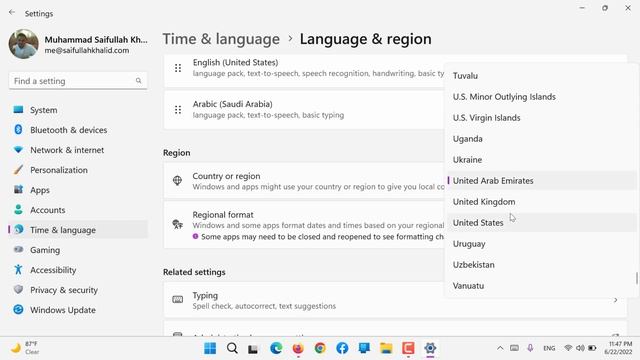640x360 pixels.
Task: Open Apps settings
Action: (x=78, y=190)
